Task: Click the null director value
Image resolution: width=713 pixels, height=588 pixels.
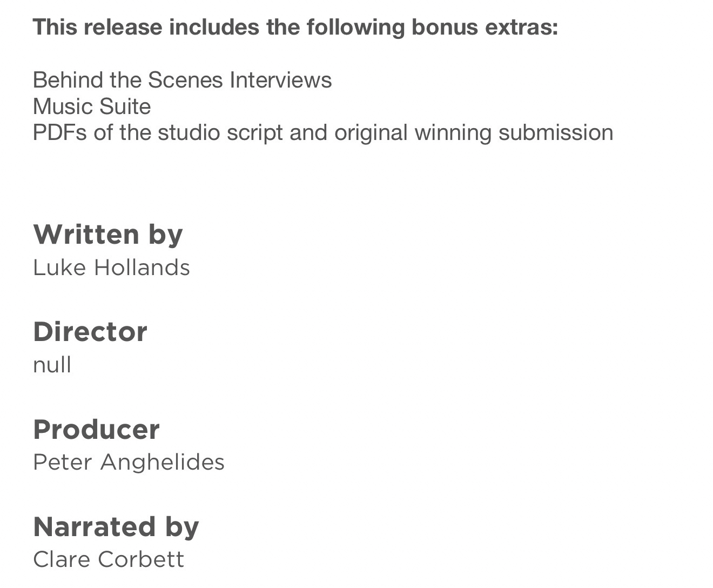Action: 52,365
